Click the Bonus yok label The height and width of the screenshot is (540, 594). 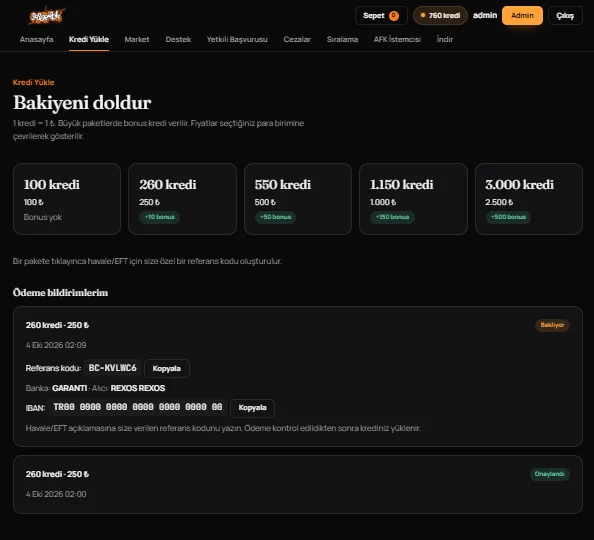click(x=42, y=217)
